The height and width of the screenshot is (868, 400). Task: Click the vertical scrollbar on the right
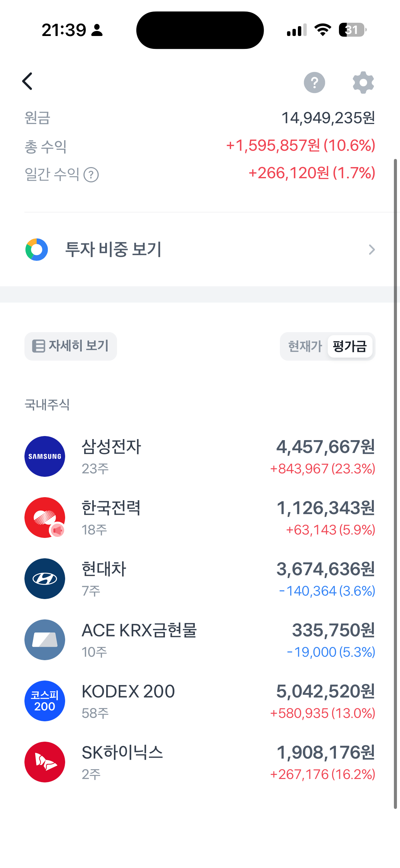coord(395,484)
